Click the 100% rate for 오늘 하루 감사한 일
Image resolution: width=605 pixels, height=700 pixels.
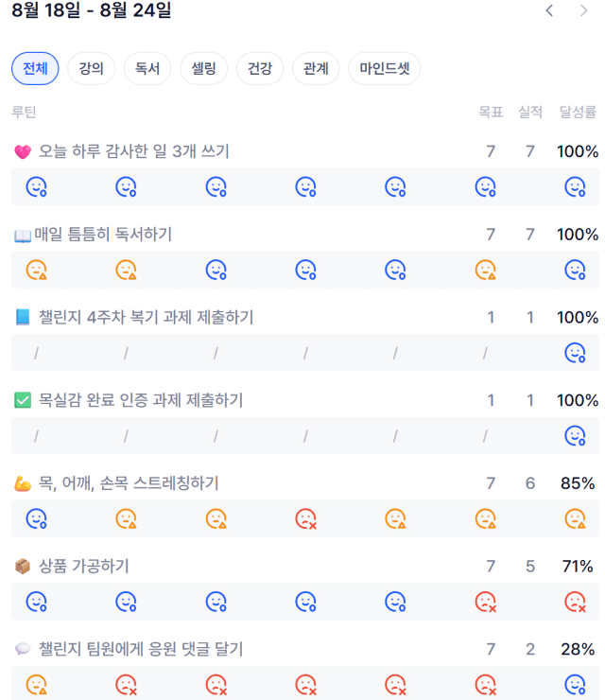(578, 151)
